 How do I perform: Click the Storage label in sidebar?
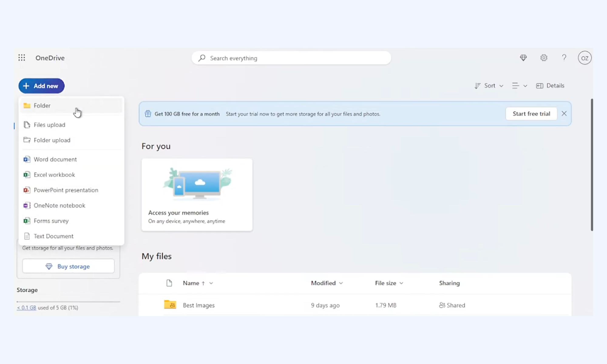(27, 290)
